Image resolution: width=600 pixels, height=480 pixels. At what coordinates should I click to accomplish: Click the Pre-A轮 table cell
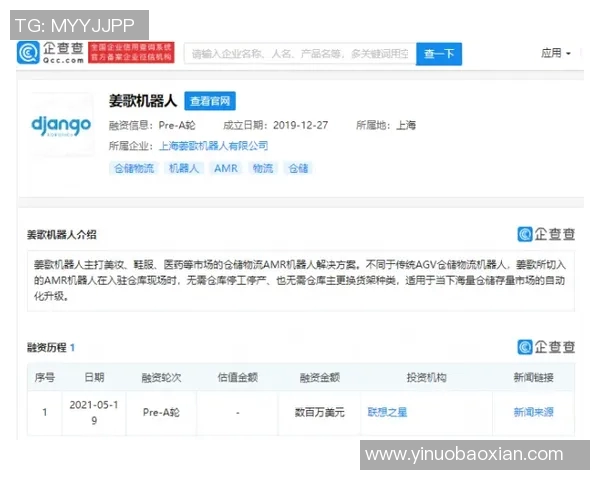(161, 412)
